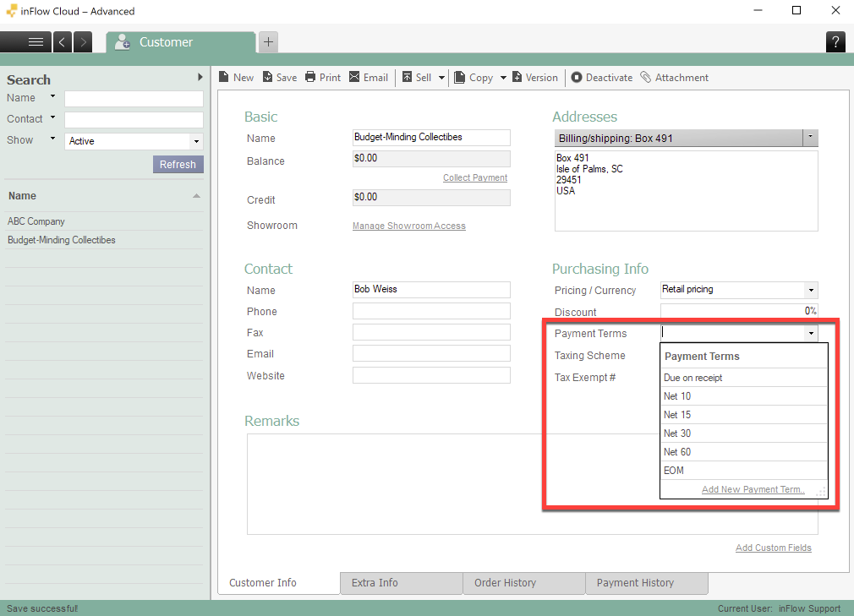Click the Fax input field
Image resolution: width=854 pixels, height=616 pixels.
coord(431,332)
